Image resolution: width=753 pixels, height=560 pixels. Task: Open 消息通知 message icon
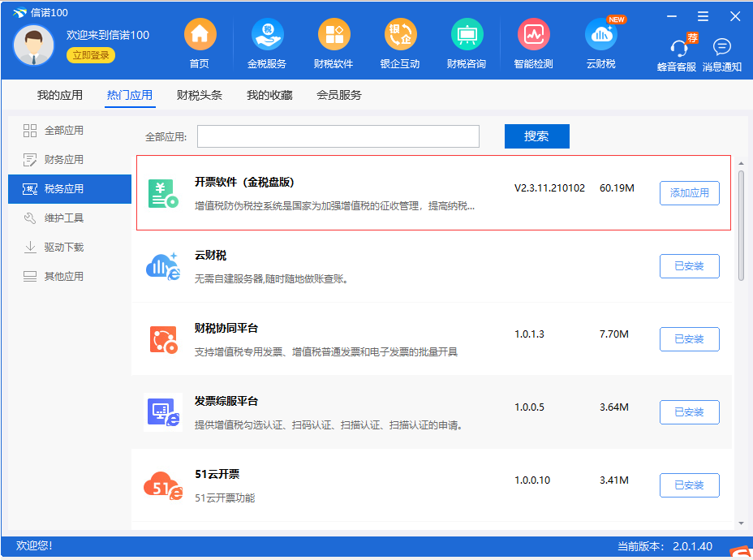722,47
